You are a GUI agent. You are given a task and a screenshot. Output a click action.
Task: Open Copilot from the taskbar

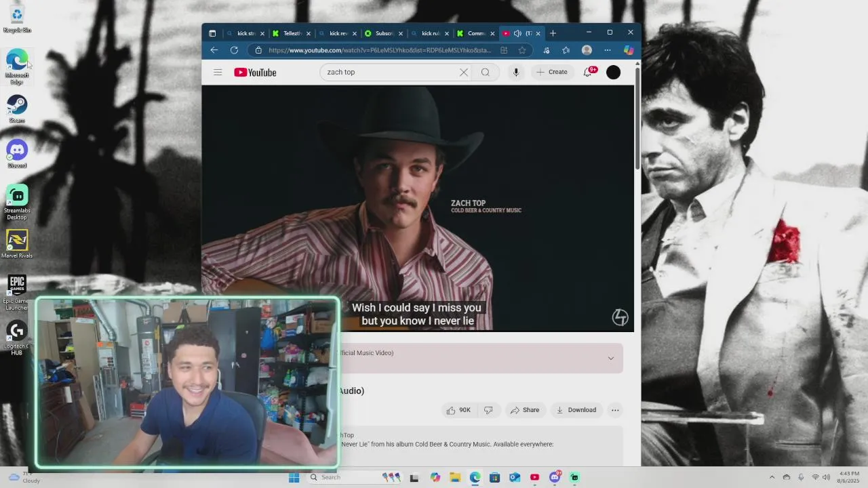tap(435, 477)
